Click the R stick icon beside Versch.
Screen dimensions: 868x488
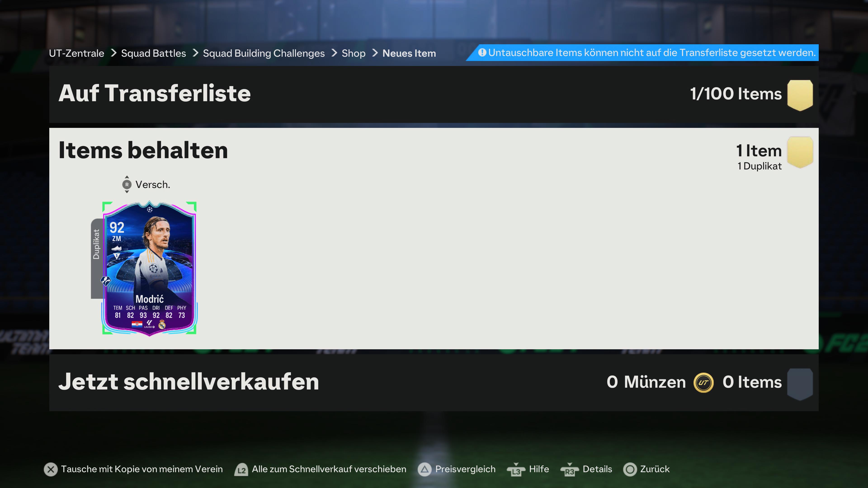[x=127, y=185]
